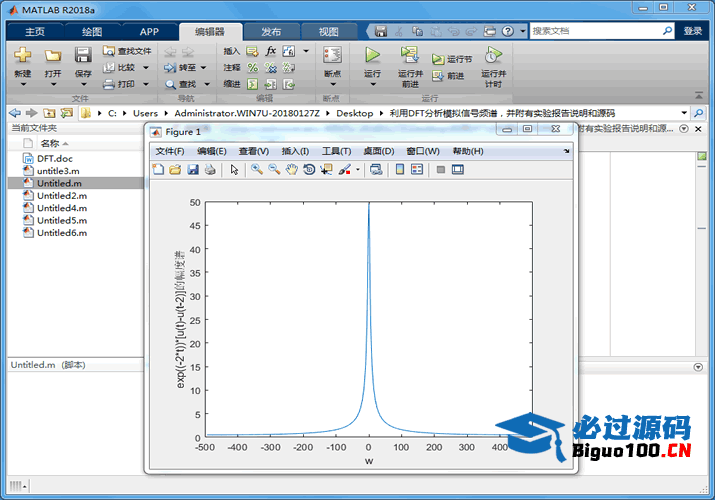Open the Run (运行) dropdown arrow
This screenshot has width=715, height=500.
coord(373,84)
